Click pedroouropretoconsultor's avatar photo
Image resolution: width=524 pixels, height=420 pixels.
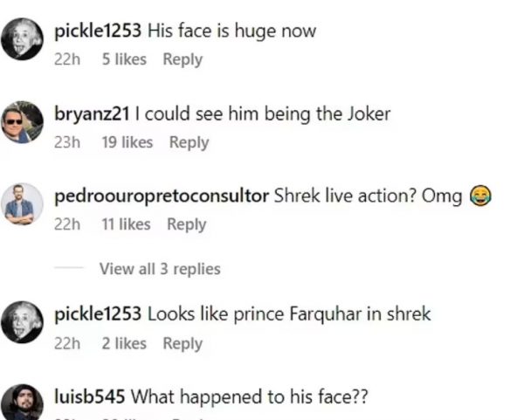(23, 203)
